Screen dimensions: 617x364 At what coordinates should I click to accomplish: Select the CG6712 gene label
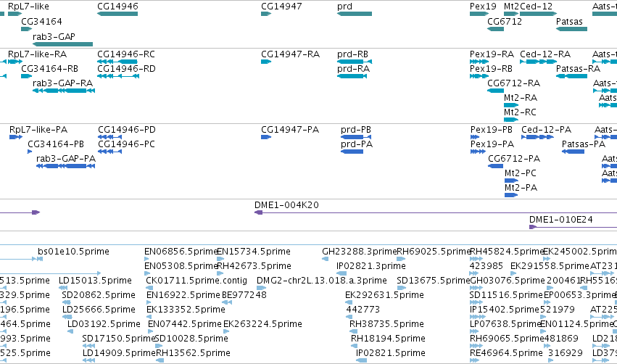505,21
